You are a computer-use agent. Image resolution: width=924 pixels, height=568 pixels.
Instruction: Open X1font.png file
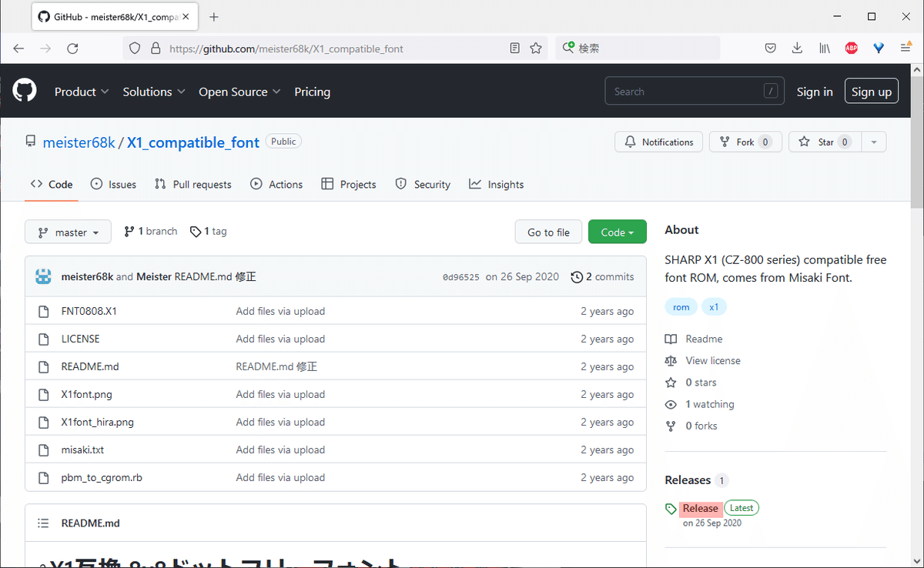(x=87, y=394)
